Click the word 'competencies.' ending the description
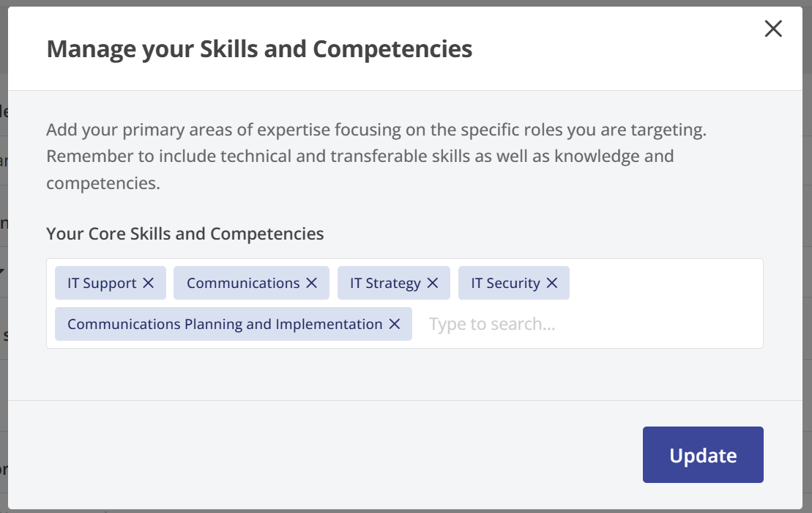 point(103,183)
